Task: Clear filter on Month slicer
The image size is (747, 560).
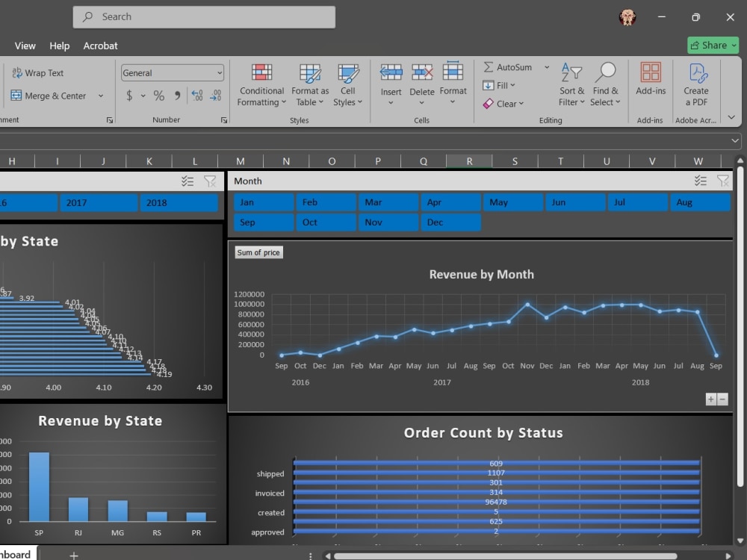Action: coord(722,181)
